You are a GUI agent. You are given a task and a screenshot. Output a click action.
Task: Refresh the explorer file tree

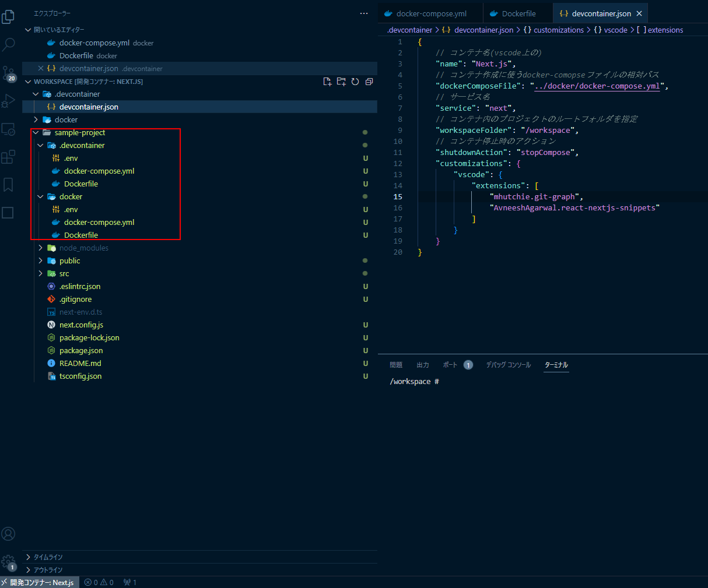point(355,82)
